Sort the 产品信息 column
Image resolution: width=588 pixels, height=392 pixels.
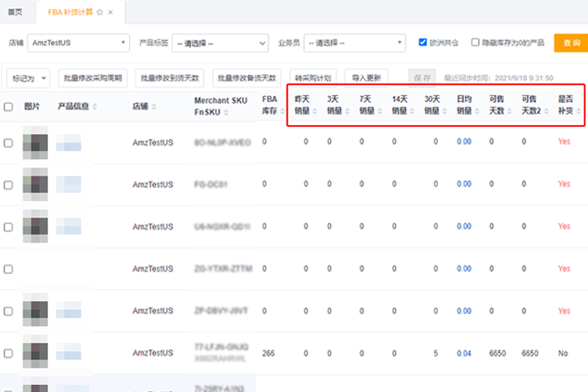tap(95, 107)
